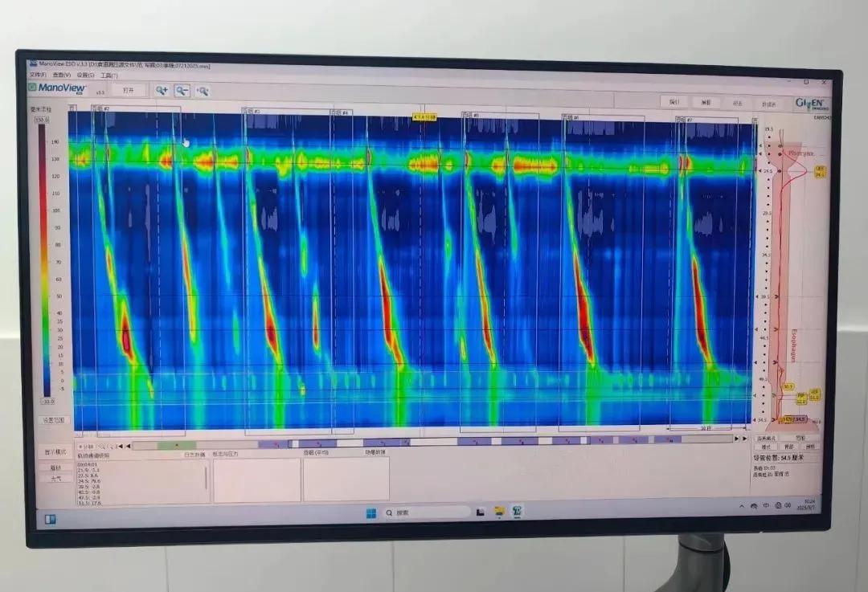Click the 大气 button in the lower left
Screen dimensions: 868x592
[x=55, y=479]
